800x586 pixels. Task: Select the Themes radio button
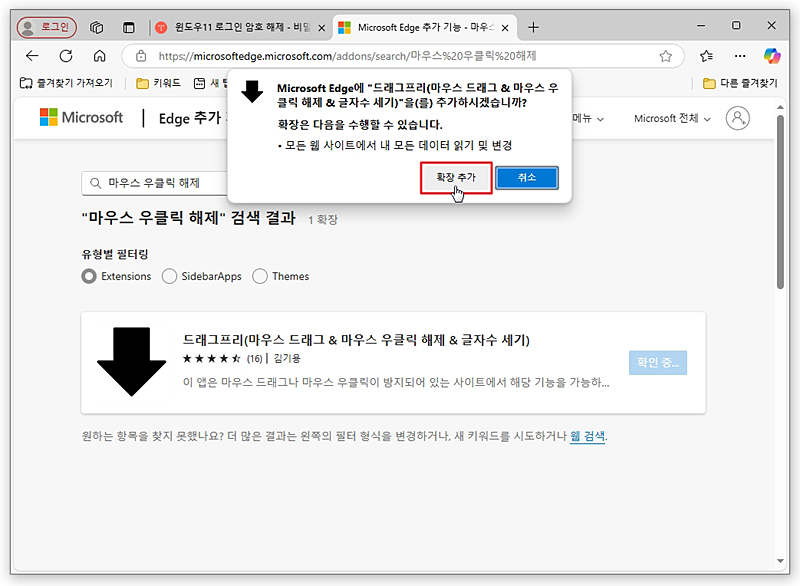(260, 276)
